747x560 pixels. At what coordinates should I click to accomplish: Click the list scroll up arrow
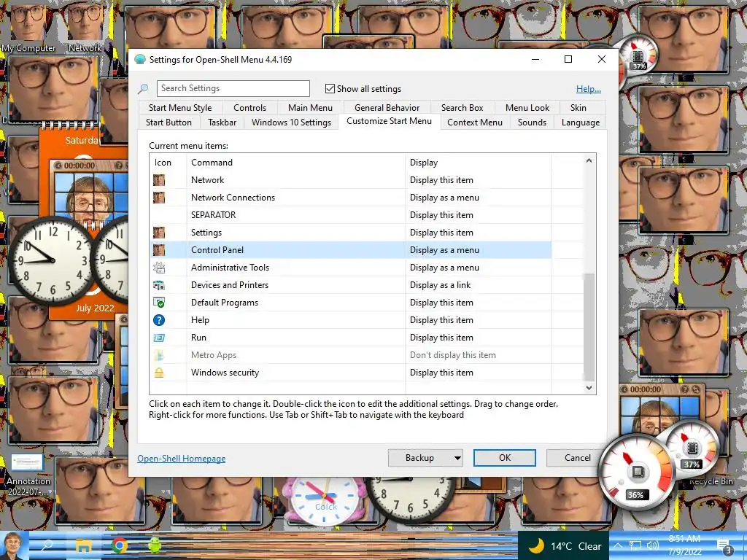589,161
